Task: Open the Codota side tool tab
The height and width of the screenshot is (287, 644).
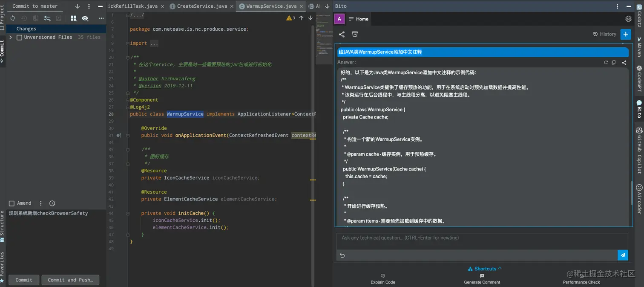Action: point(639,17)
